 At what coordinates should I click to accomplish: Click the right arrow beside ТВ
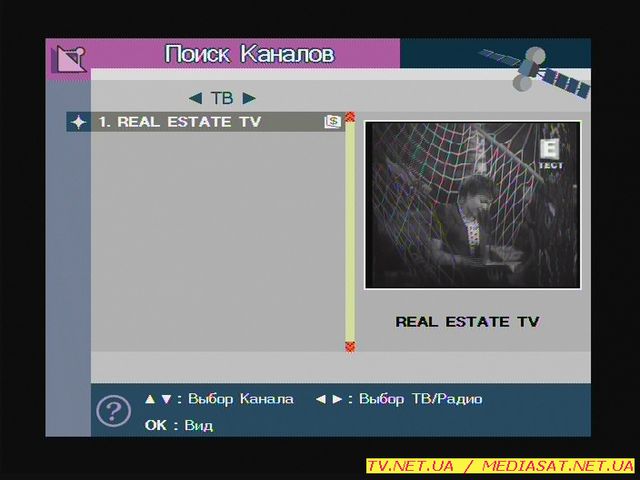pyautogui.click(x=249, y=98)
